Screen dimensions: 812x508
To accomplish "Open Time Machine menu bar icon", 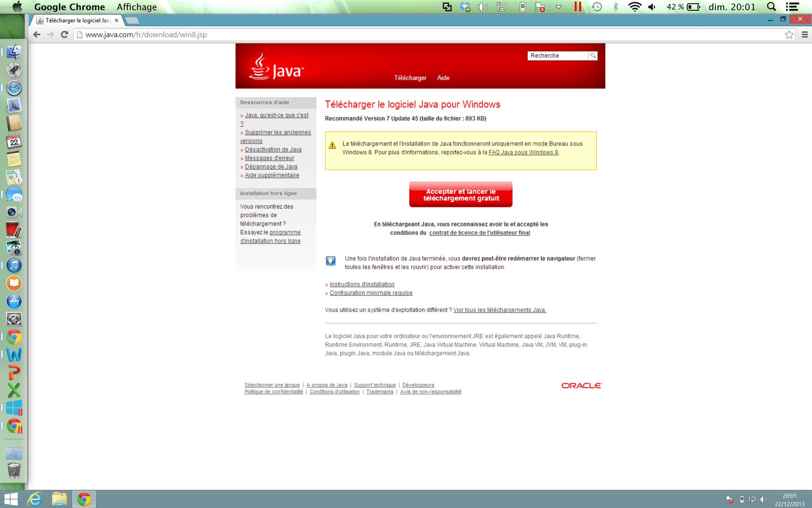I will coord(597,7).
